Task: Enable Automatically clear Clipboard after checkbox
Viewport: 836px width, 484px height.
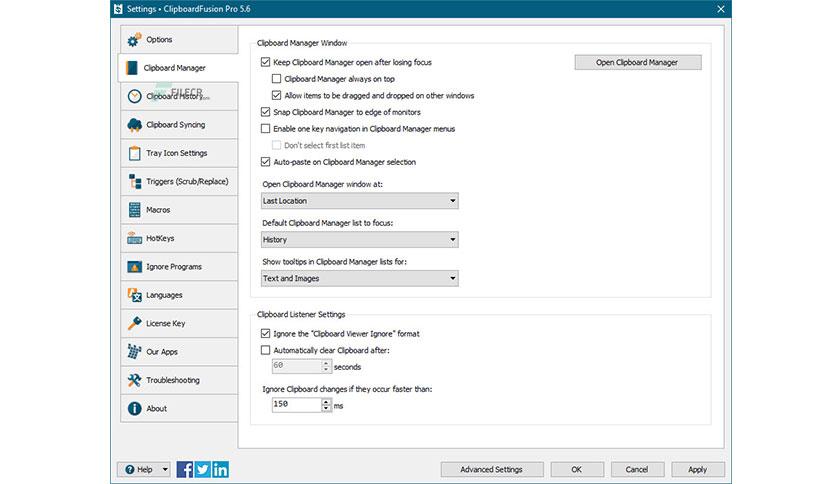Action: click(x=266, y=350)
